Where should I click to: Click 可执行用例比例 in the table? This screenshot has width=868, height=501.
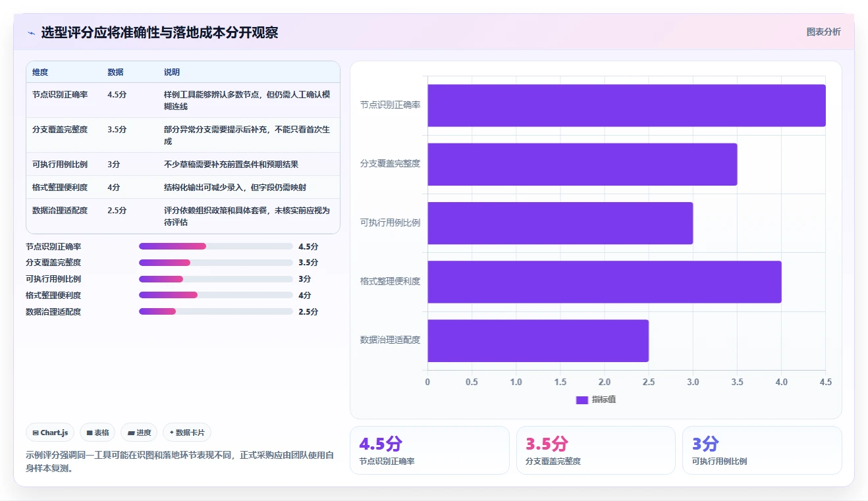[x=60, y=164]
